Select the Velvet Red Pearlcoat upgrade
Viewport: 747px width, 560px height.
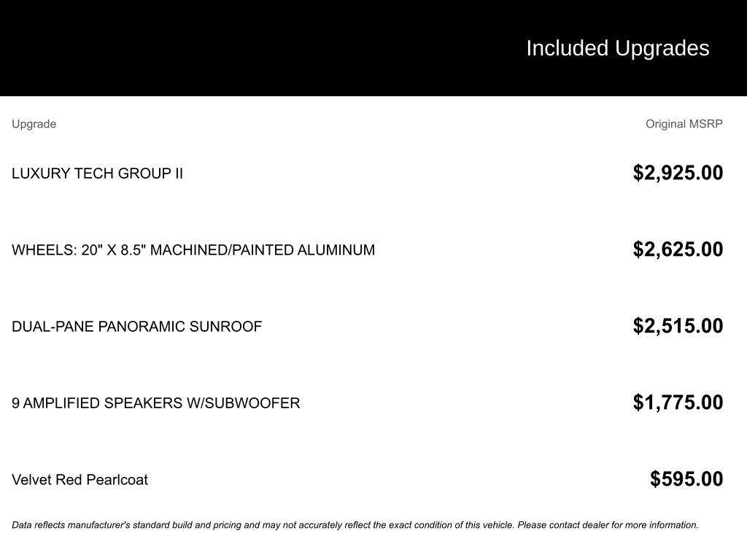80,480
